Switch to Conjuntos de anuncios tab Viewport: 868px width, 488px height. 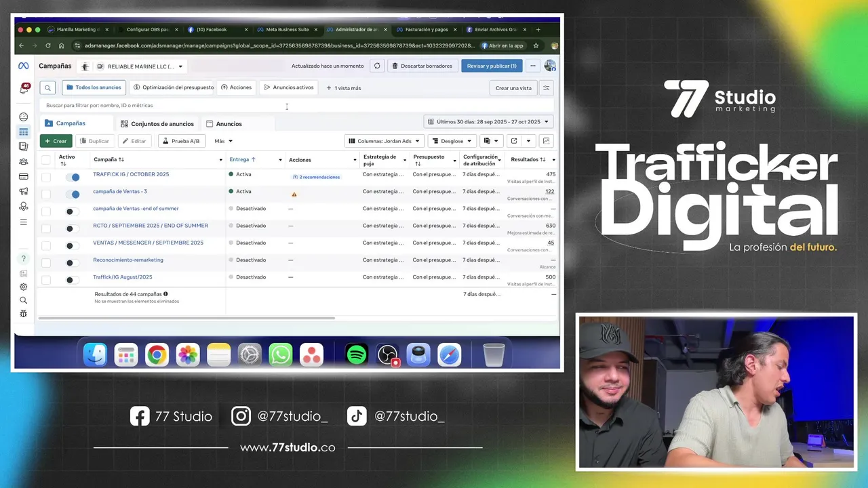157,124
